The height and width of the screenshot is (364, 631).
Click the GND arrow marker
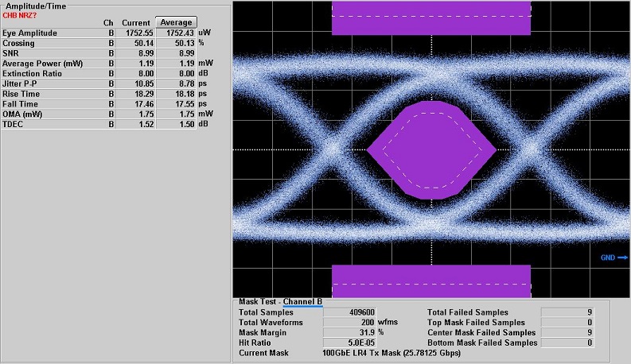point(614,258)
